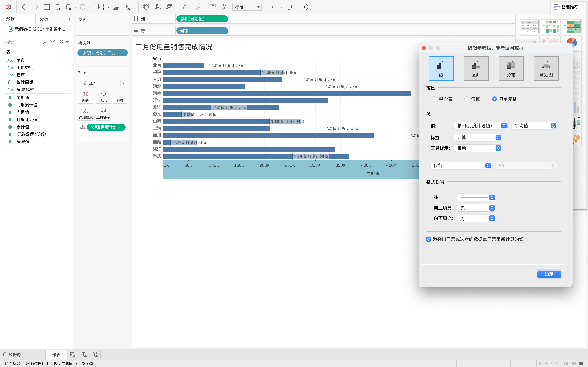Click the share icon in toolbar
Image resolution: width=588 pixels, height=367 pixels.
point(305,7)
